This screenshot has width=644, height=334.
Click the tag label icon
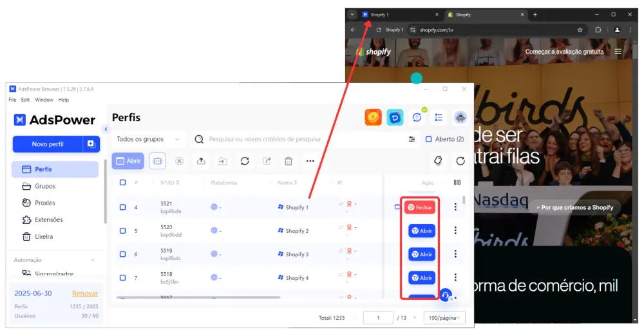click(x=438, y=161)
